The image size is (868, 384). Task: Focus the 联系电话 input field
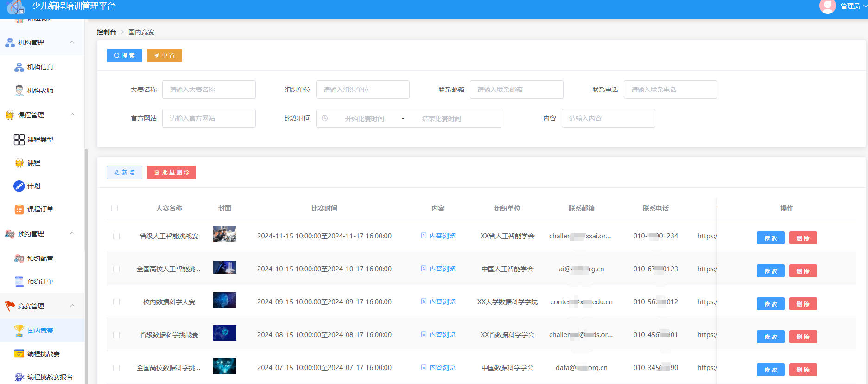[671, 90]
